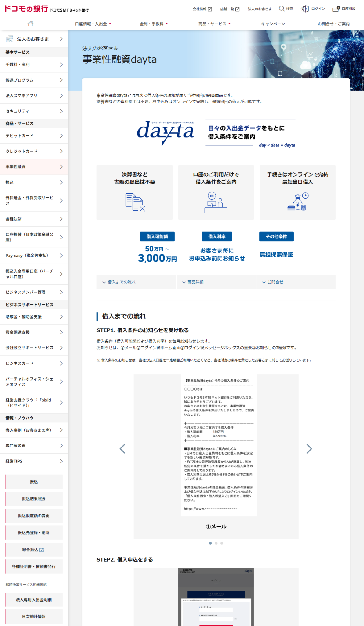Open 助成金・補助金支援 sidebar item
The width and height of the screenshot is (364, 626).
[34, 317]
